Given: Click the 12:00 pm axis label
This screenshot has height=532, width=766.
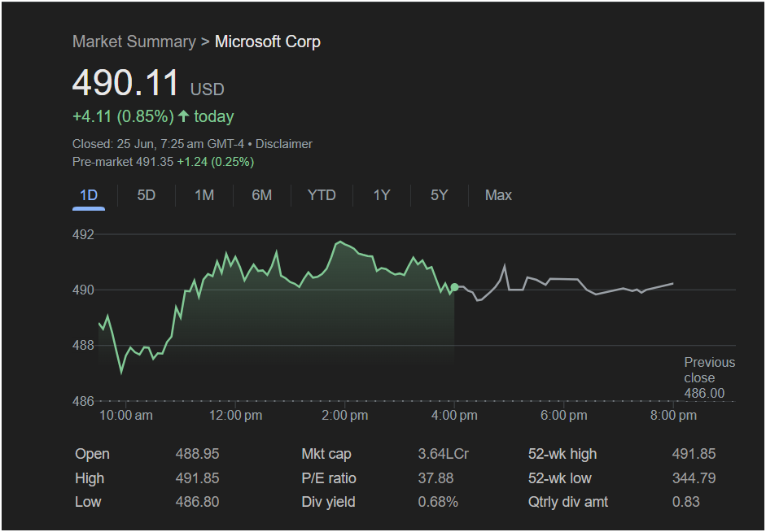Looking at the screenshot, I should pyautogui.click(x=235, y=416).
